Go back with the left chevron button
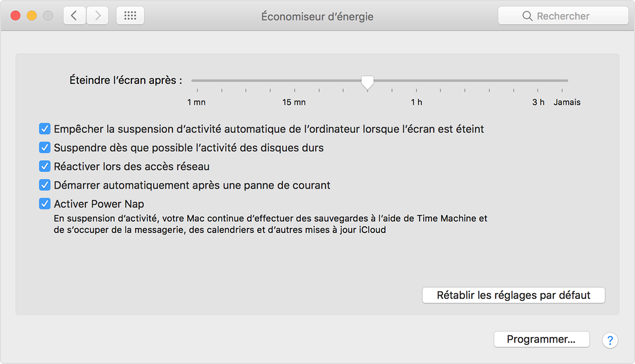 (74, 16)
